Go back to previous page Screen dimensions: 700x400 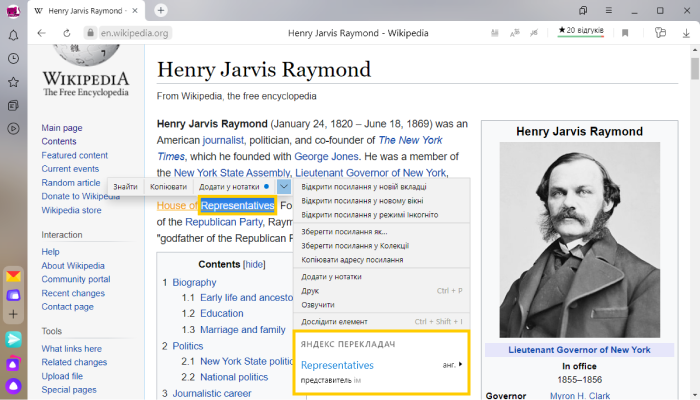(x=42, y=33)
